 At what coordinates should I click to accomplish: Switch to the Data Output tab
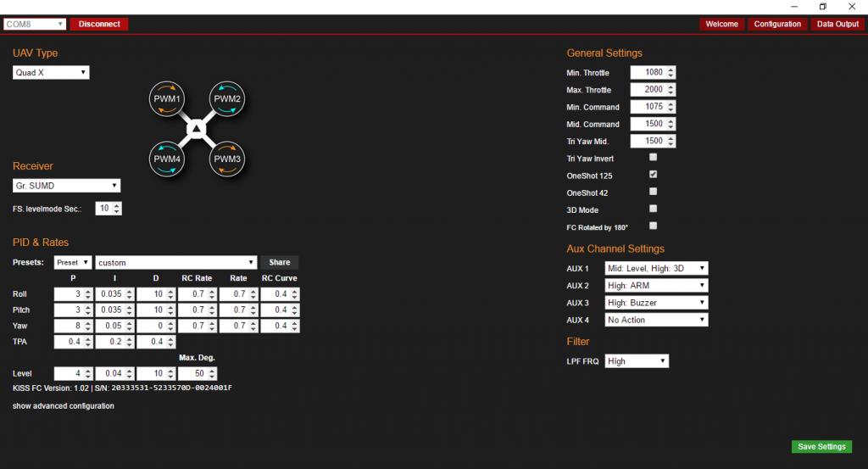point(837,24)
